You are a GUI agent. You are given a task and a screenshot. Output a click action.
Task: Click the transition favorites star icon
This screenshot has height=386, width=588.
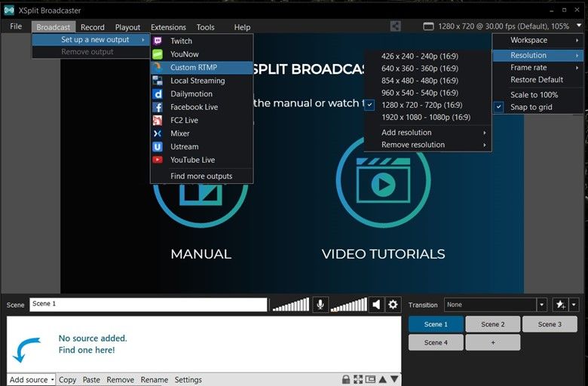click(x=561, y=305)
